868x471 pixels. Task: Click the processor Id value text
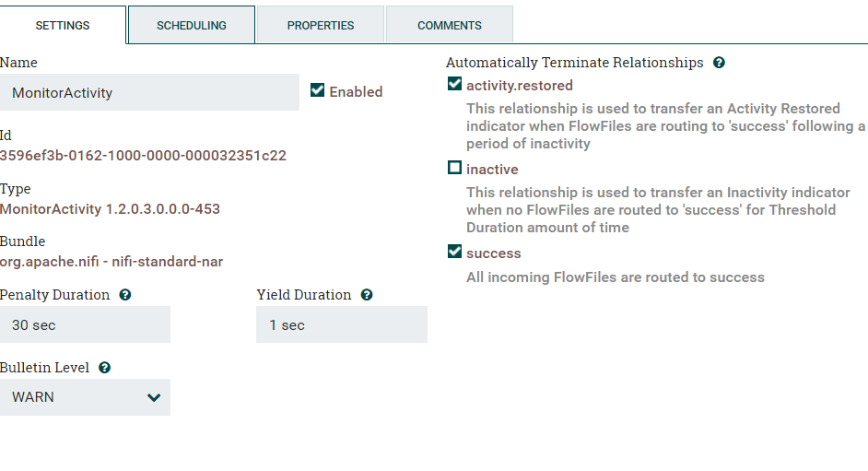[143, 156]
